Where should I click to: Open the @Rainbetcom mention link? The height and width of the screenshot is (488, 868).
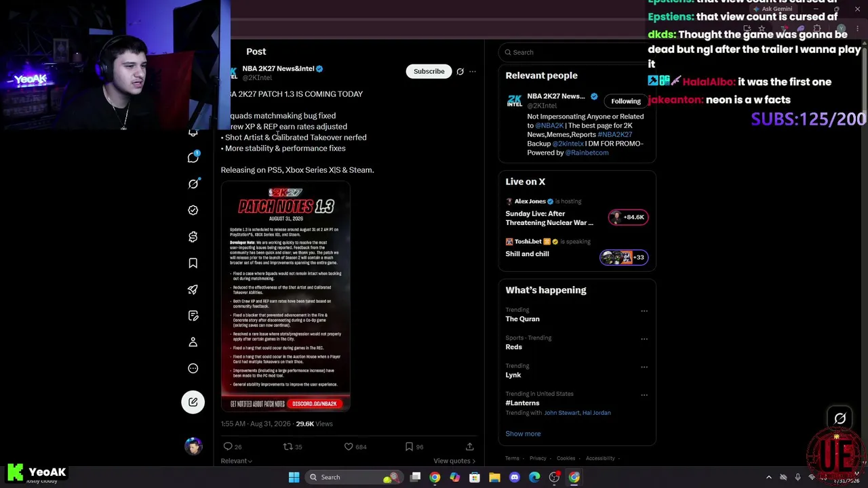point(587,152)
